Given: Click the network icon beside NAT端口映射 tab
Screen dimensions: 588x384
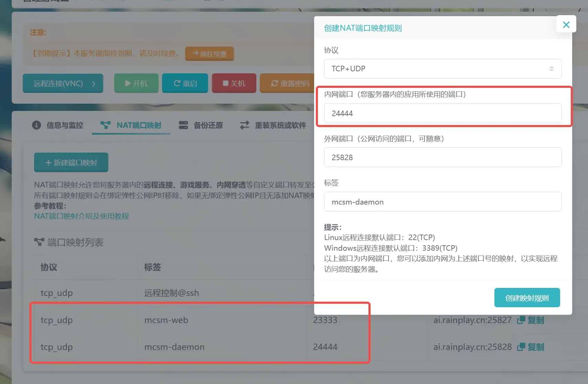Looking at the screenshot, I should [x=105, y=125].
